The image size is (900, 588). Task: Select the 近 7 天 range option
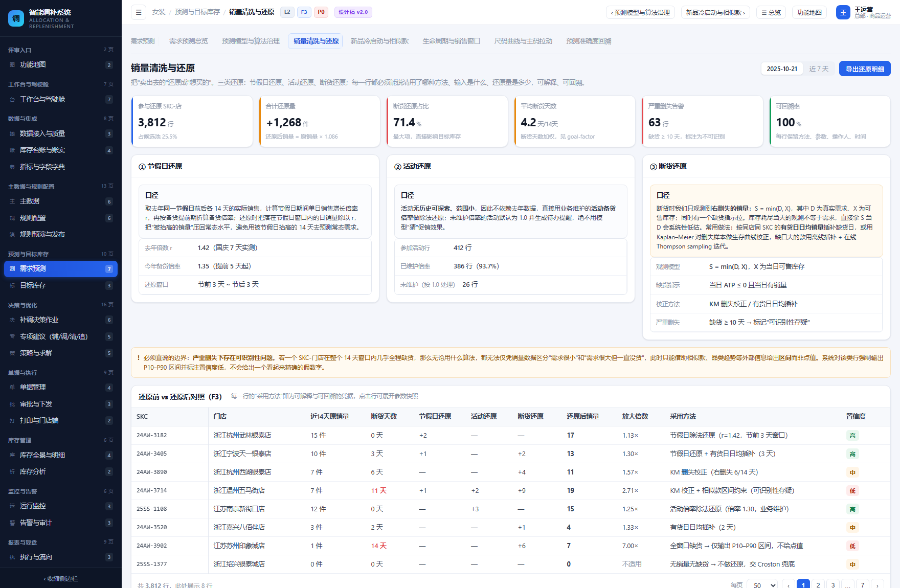819,69
